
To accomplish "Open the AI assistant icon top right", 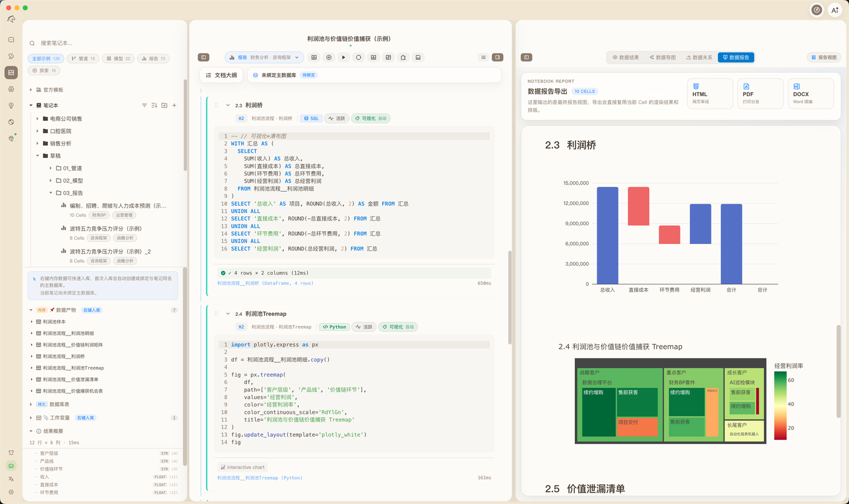I will 835,10.
